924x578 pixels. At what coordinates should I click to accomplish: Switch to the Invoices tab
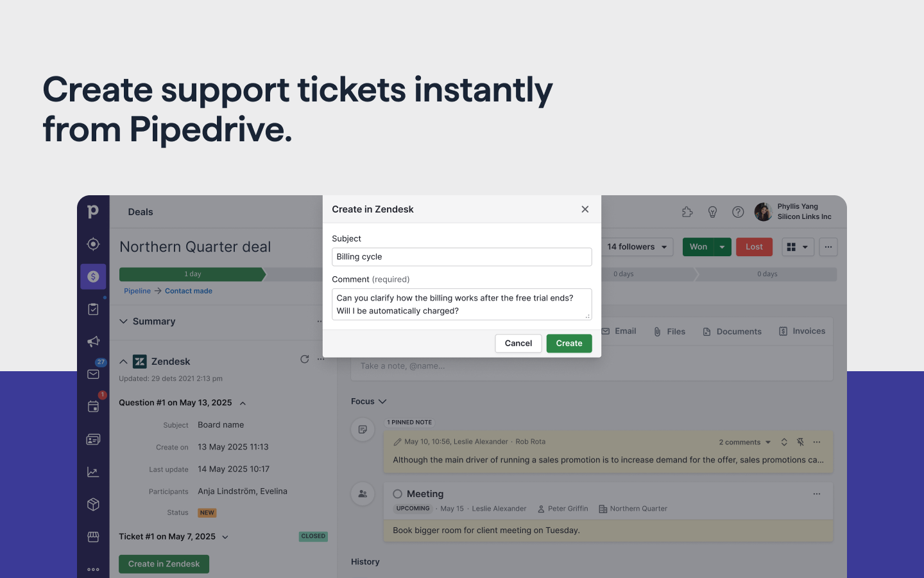[x=801, y=331]
